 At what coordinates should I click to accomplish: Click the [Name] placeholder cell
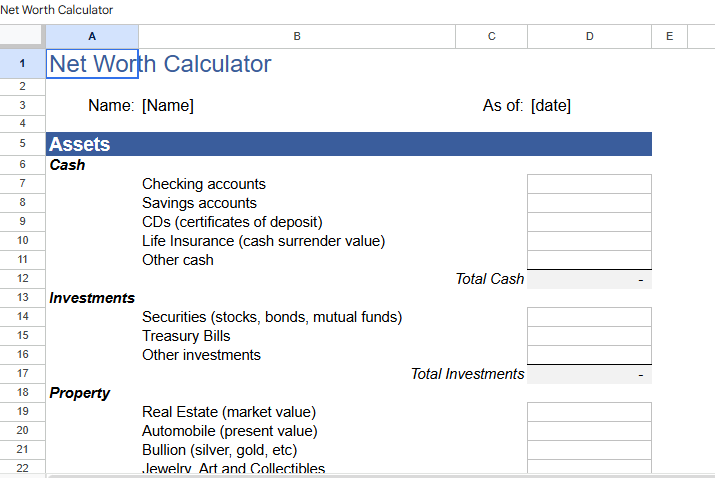(168, 105)
